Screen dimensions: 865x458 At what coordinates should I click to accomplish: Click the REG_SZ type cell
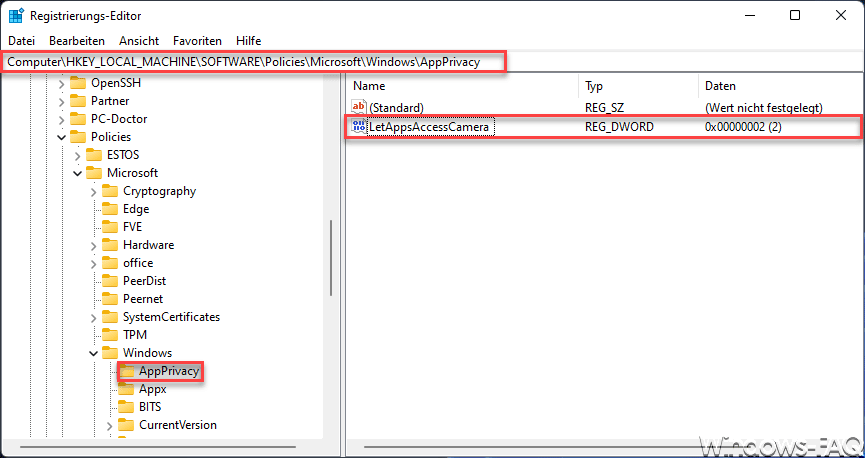click(x=605, y=108)
